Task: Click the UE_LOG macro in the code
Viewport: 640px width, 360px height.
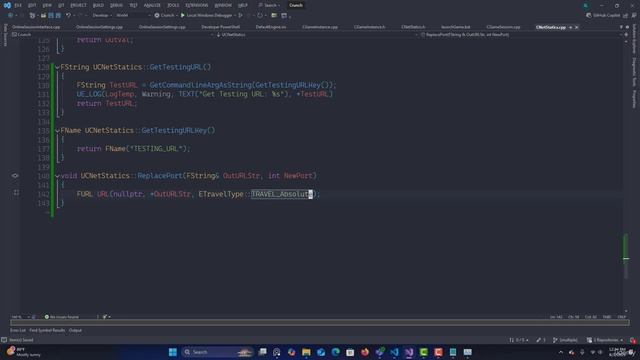Action: click(89, 94)
